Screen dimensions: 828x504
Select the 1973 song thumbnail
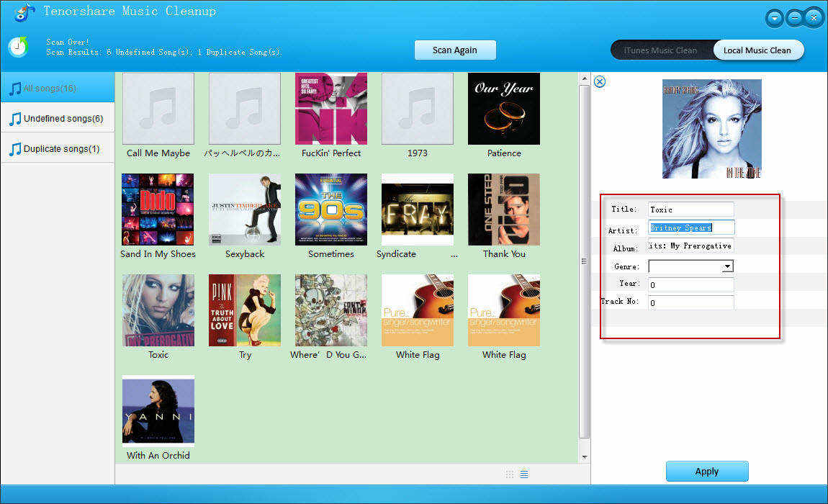click(x=417, y=108)
